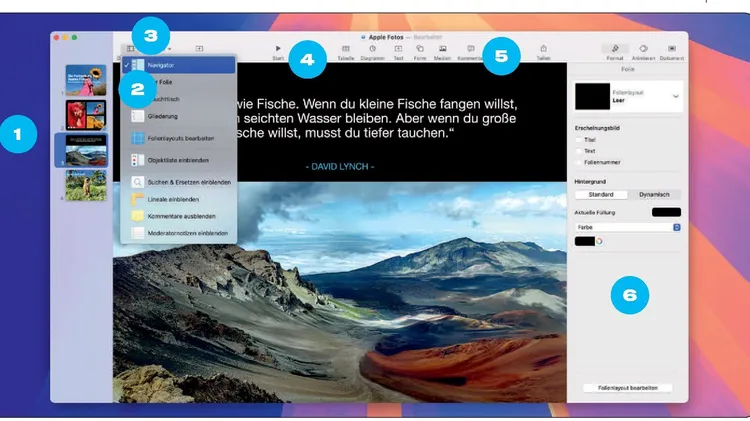
Task: Add a text box with Text icon
Action: pos(398,48)
